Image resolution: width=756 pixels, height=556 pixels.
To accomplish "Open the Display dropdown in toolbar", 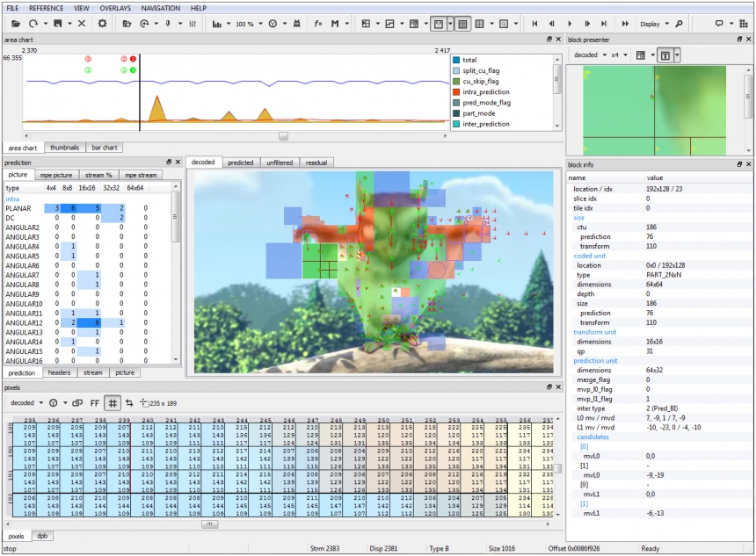I will (x=651, y=24).
